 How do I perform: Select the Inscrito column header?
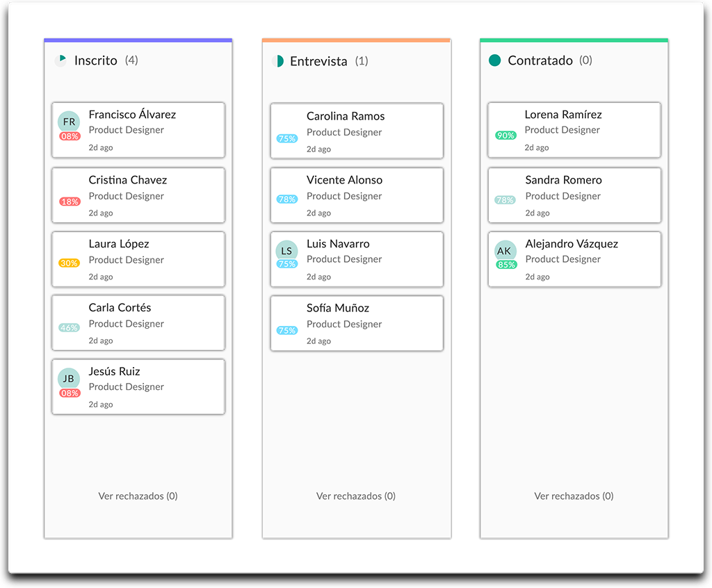coord(96,60)
